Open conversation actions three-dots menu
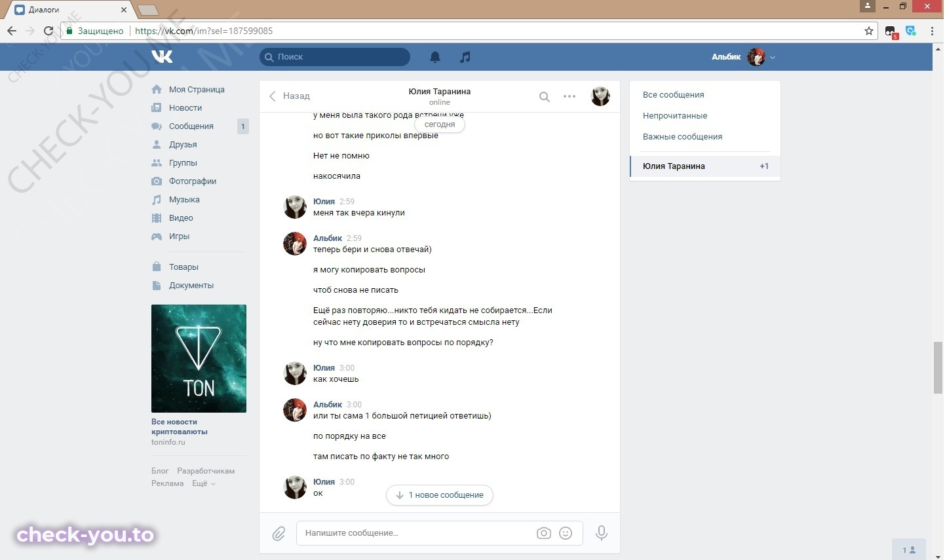This screenshot has height=560, width=945. tap(569, 96)
